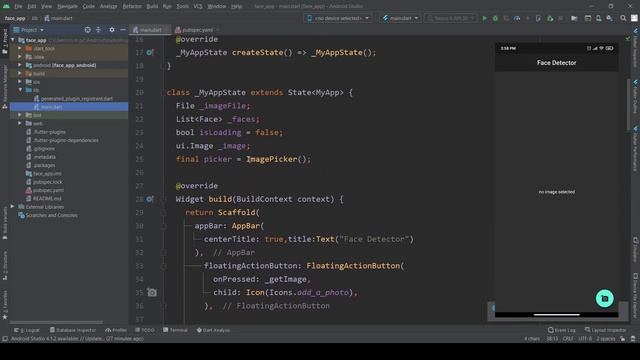This screenshot has height=360, width=640.
Task: Expand the ios folder
Action: (20, 82)
